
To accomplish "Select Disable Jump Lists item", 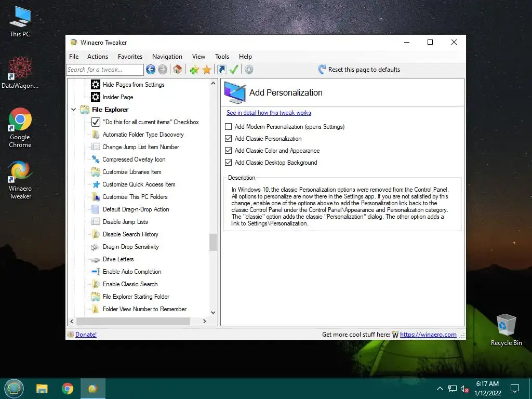I will coord(125,222).
